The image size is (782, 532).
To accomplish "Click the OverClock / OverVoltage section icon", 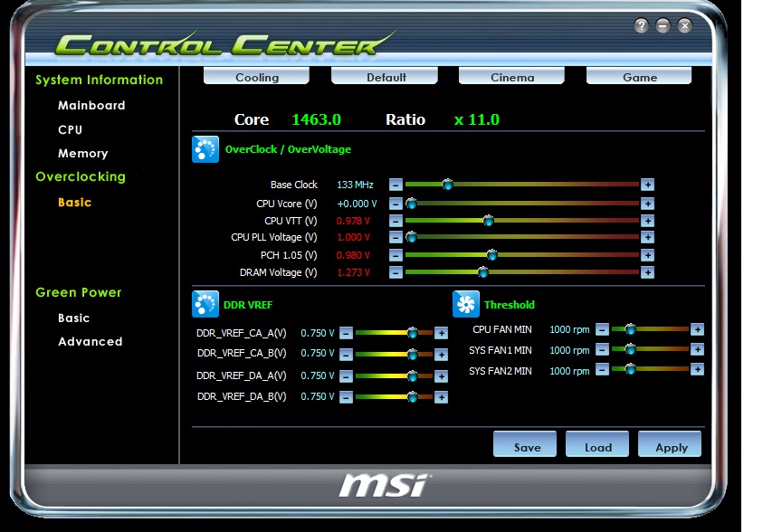I will click(x=205, y=149).
